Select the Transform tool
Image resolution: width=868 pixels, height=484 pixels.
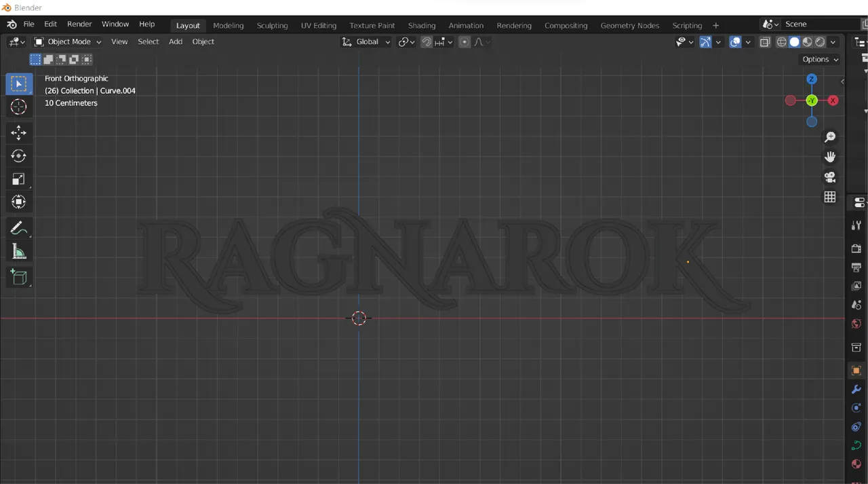coord(19,202)
